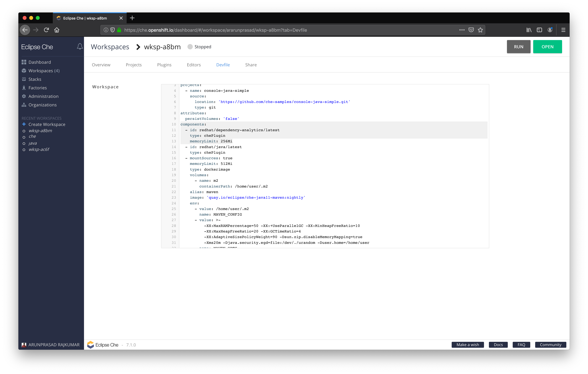Image resolution: width=588 pixels, height=374 pixels.
Task: Switch to the Plugins tab
Action: 164,65
